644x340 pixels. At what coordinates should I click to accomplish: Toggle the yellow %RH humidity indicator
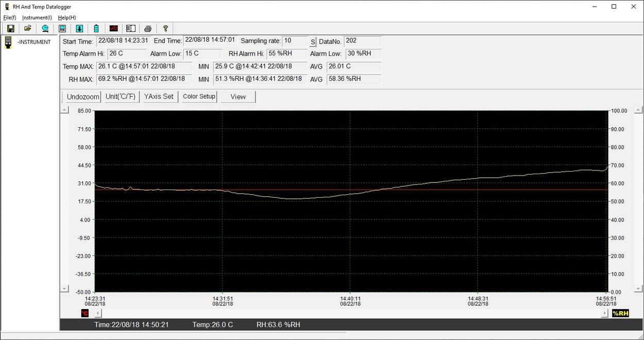pos(620,313)
